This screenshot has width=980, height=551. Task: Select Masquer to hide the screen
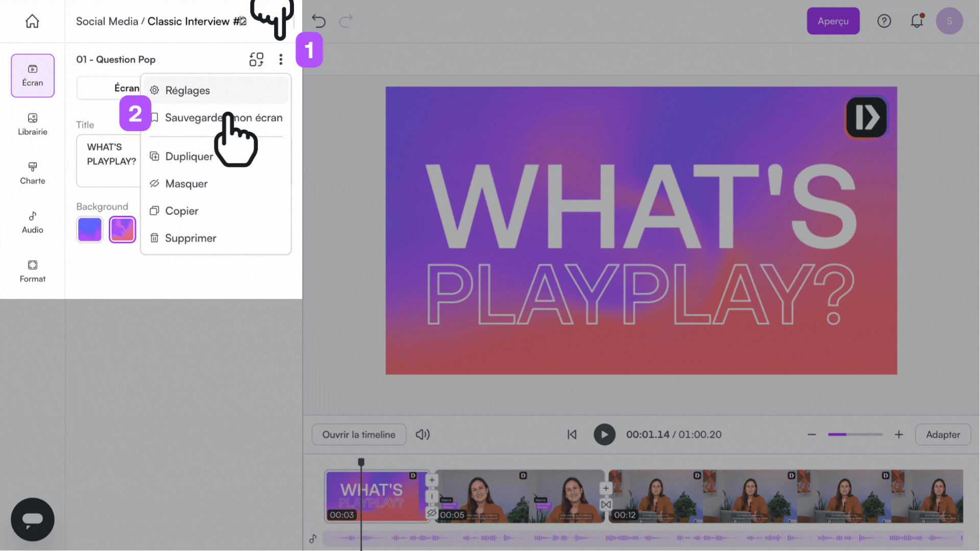186,184
